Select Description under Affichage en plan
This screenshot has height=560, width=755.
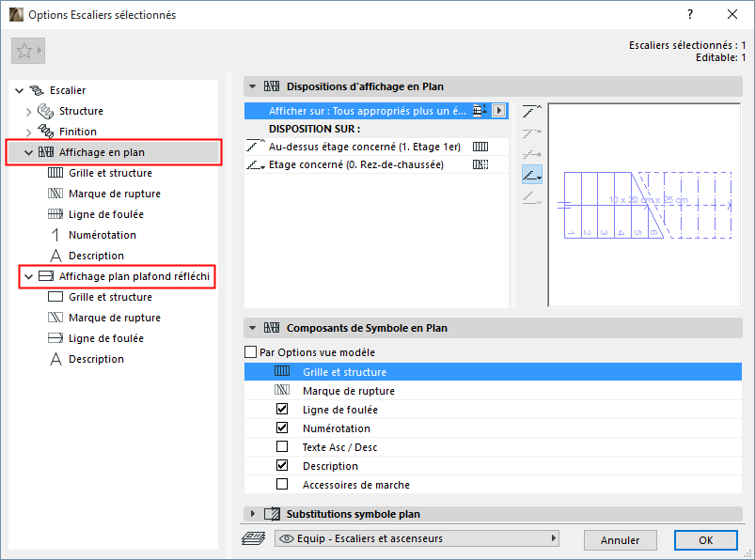click(96, 256)
